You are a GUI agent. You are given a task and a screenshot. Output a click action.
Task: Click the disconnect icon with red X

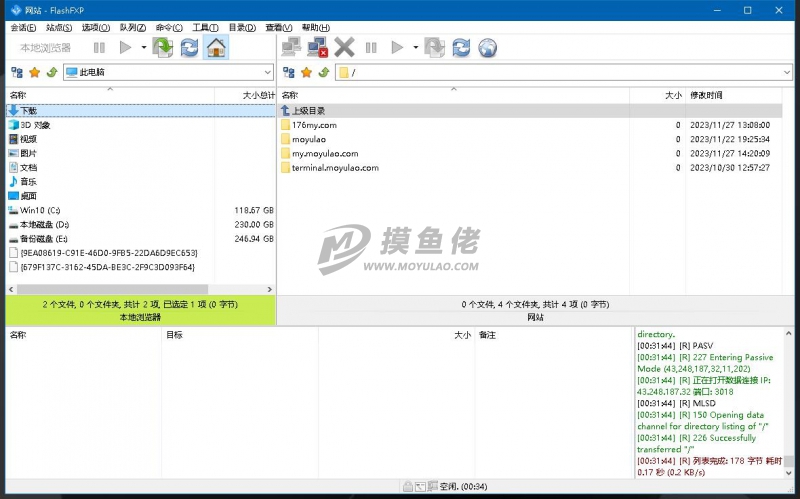pos(317,48)
